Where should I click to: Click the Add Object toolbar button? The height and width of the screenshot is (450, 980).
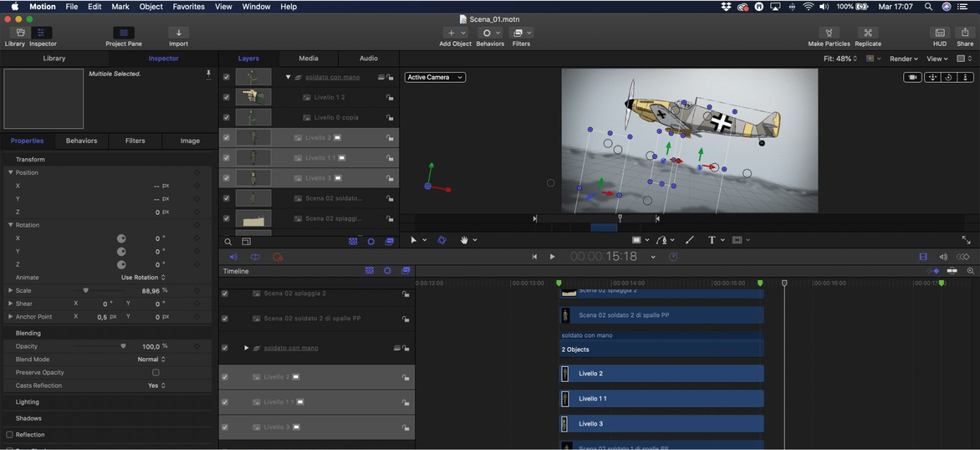coord(455,33)
